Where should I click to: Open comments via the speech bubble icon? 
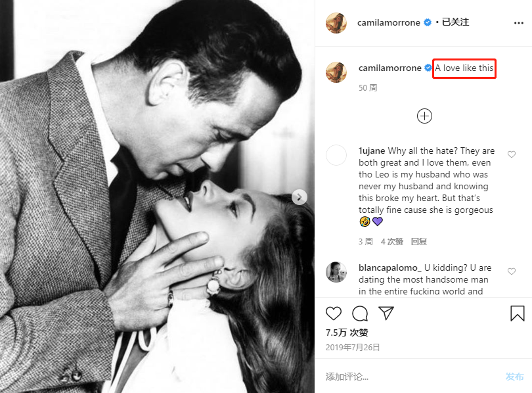click(x=360, y=313)
